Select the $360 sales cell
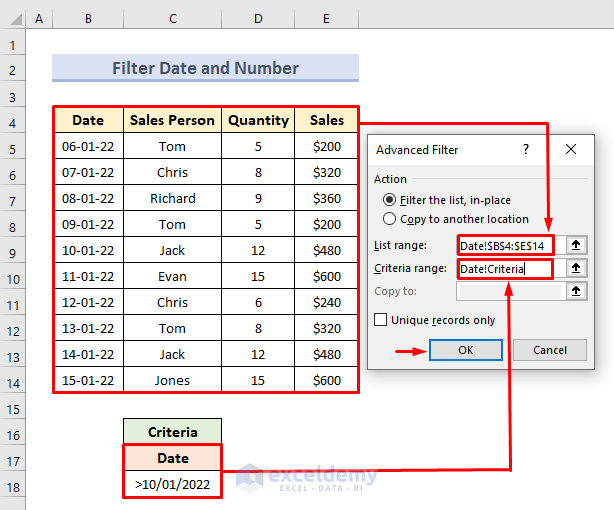The height and width of the screenshot is (510, 614). click(327, 198)
